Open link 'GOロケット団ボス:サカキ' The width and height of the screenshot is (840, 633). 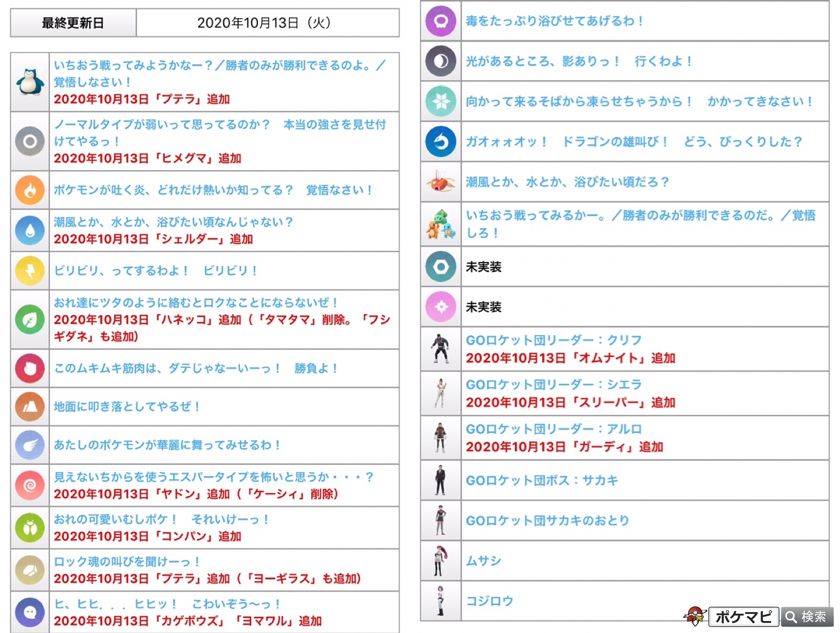pos(542,480)
